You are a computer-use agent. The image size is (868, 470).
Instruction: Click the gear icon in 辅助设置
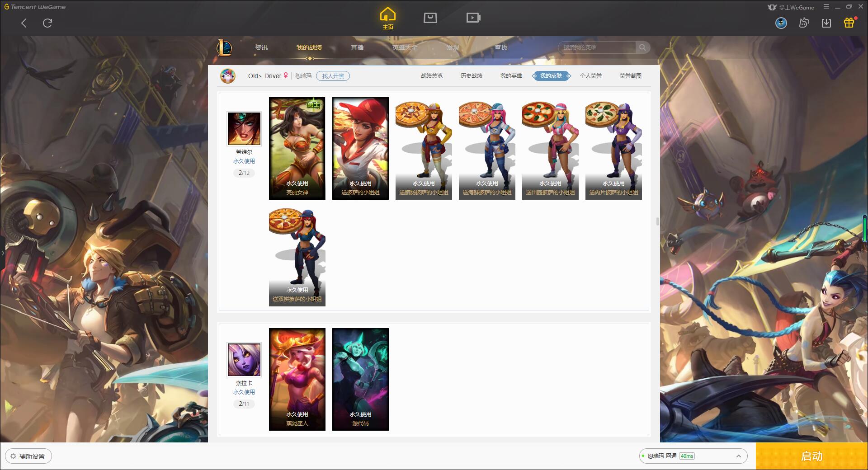13,456
